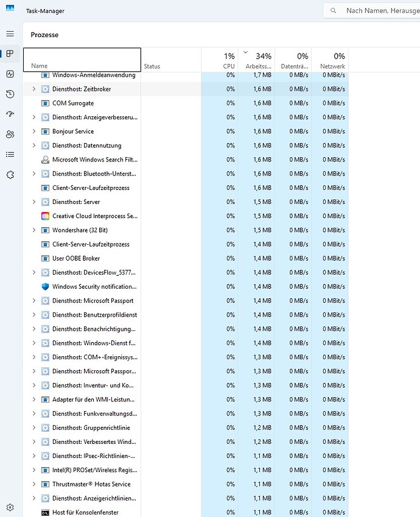Expand the Thrustmaster Hotas Service entry
Screen dimensions: 420x517
[x=34, y=484]
